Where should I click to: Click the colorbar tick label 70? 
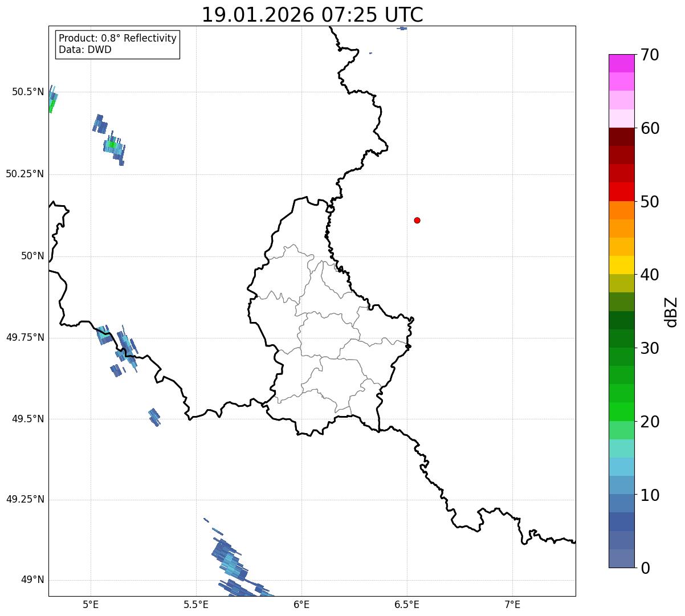coord(650,55)
